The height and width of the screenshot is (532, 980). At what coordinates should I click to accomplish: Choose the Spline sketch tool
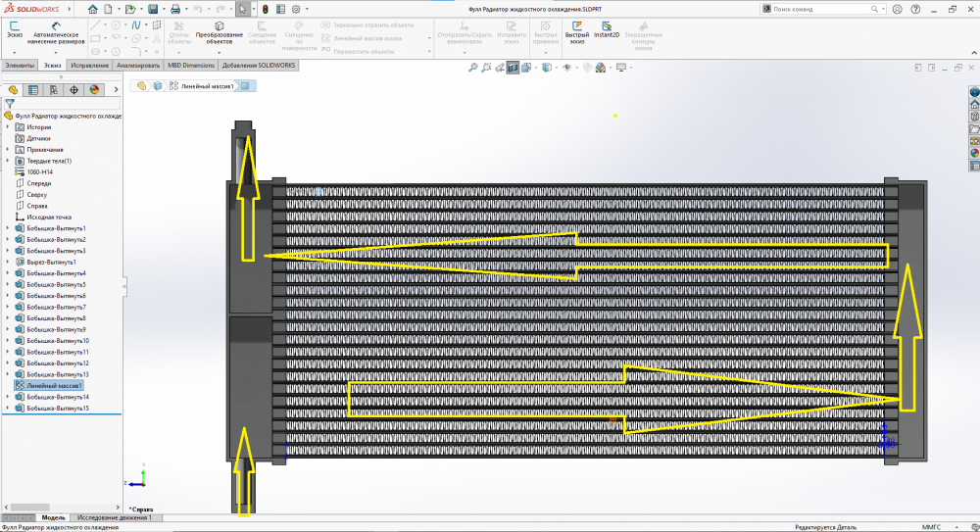(135, 25)
